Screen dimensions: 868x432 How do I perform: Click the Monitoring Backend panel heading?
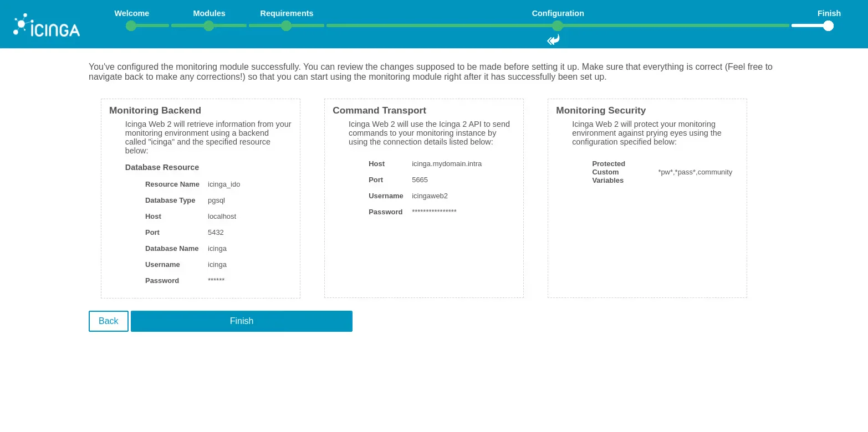[x=155, y=110]
